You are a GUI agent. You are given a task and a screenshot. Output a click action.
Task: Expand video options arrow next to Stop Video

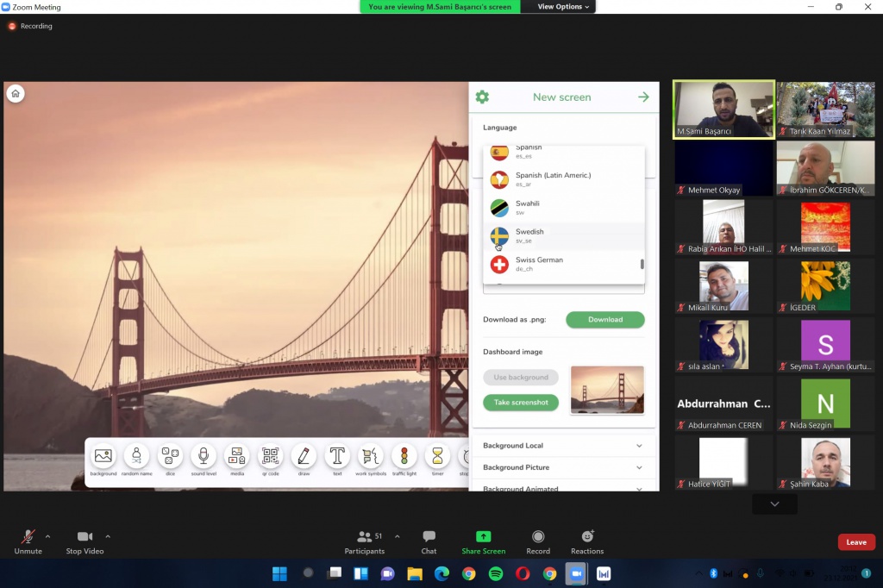[108, 536]
